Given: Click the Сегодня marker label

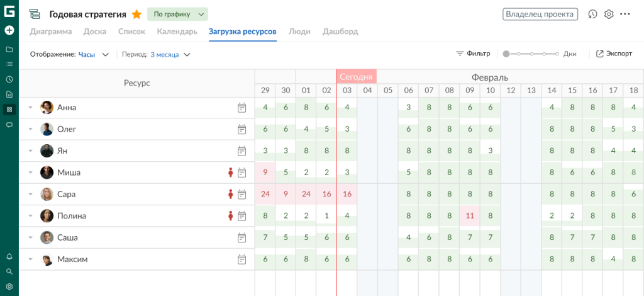Looking at the screenshot, I should coord(356,76).
